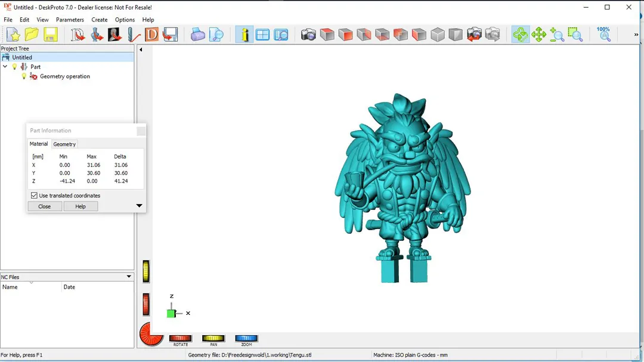Viewport: 644px width, 362px height.
Task: Switch to back view cube icon
Action: (x=401, y=35)
